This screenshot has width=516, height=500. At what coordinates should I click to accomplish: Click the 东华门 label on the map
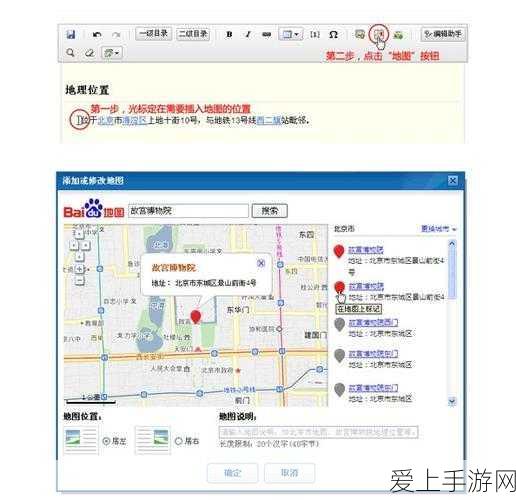click(238, 310)
